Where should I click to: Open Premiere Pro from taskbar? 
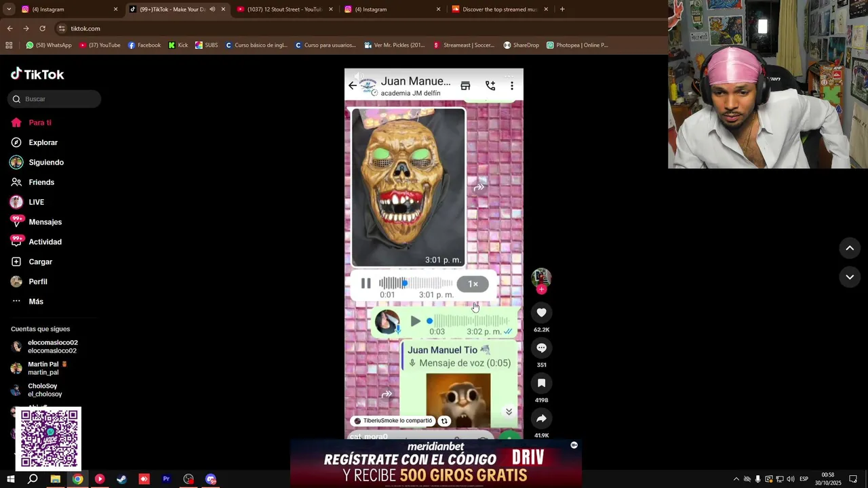(x=166, y=479)
